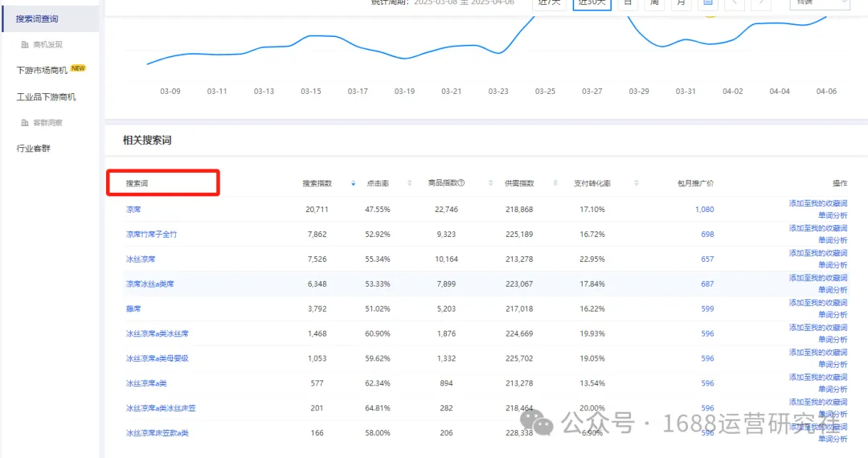Screen dimensions: 868x458
Task: Click the 1,080 monthly promotion price
Action: point(704,210)
